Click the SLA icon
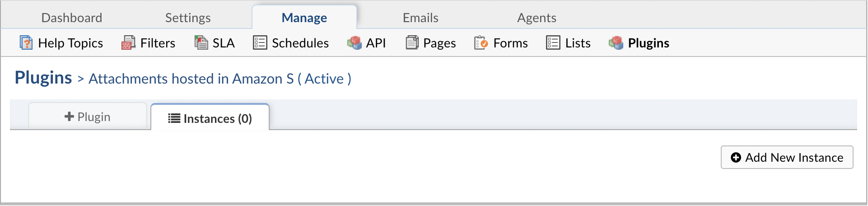868x206 pixels. point(201,43)
